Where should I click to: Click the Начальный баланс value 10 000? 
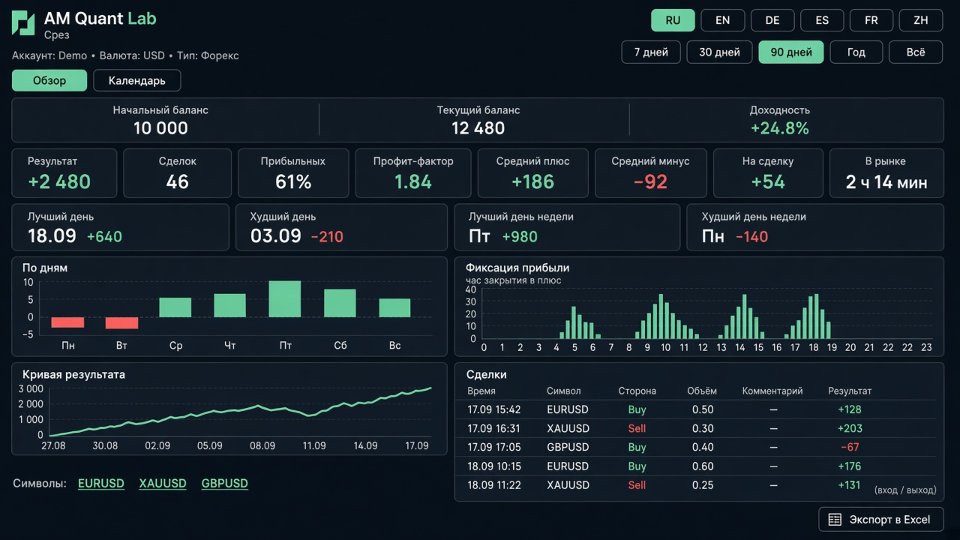click(x=160, y=128)
